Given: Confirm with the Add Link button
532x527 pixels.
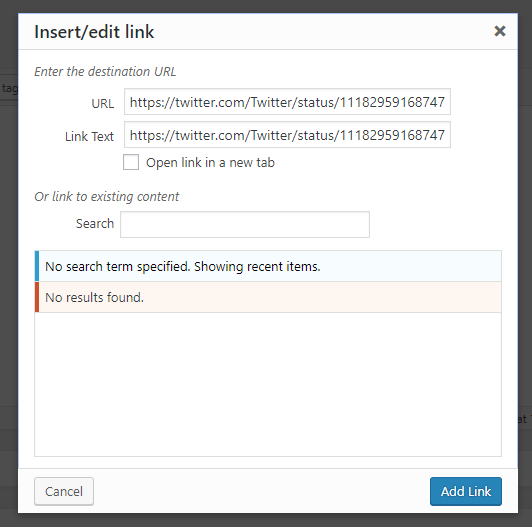Looking at the screenshot, I should [x=466, y=491].
